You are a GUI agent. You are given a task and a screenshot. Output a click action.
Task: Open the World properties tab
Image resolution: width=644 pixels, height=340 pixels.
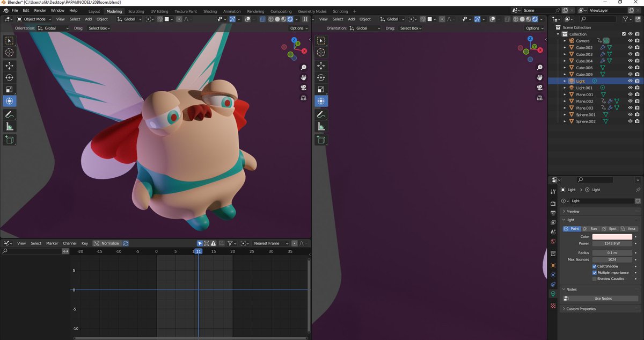553,241
